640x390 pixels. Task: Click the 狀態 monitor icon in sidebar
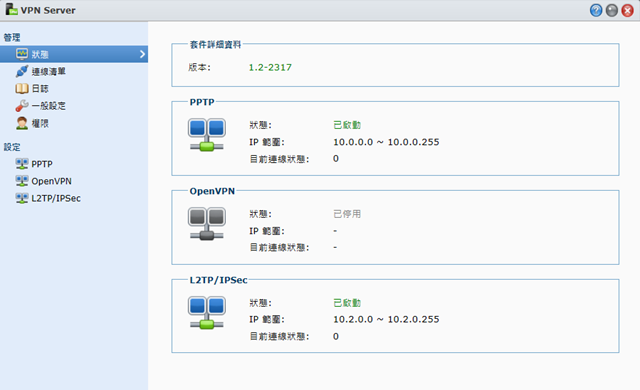click(22, 54)
